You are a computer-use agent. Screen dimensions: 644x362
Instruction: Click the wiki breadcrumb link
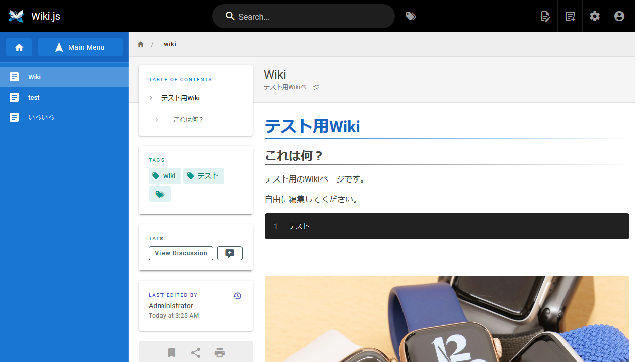[170, 44]
